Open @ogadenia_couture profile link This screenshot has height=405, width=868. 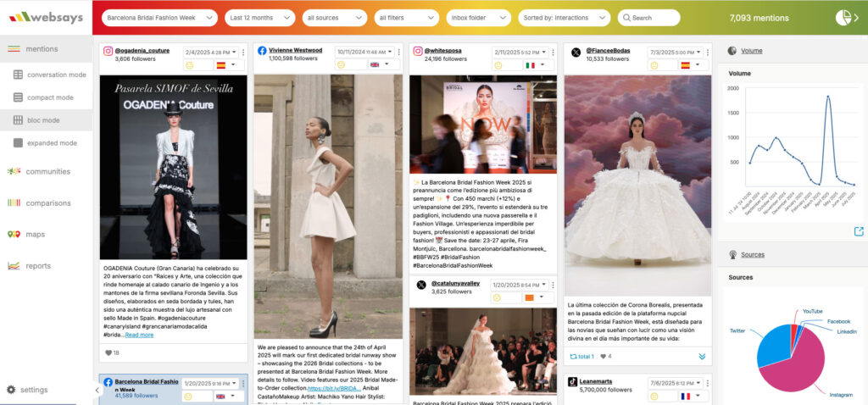click(x=142, y=50)
